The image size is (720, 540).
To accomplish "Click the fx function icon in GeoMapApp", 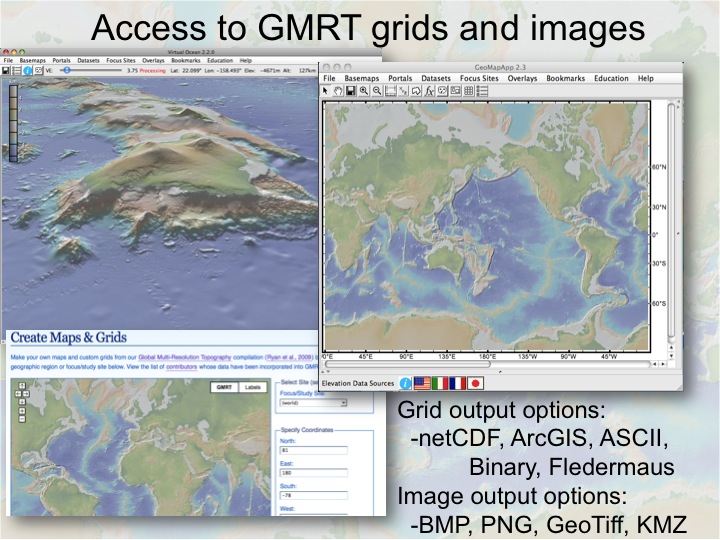I will click(427, 91).
